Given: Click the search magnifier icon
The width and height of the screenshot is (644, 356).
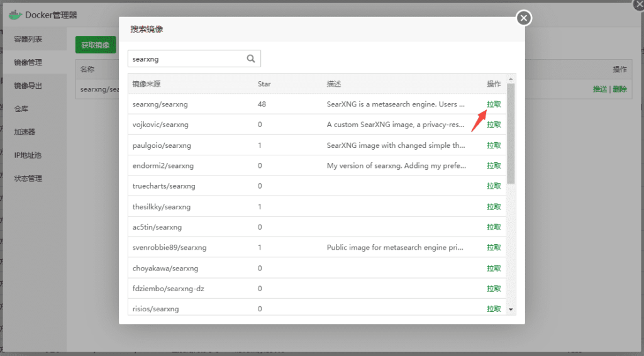Looking at the screenshot, I should click(250, 58).
